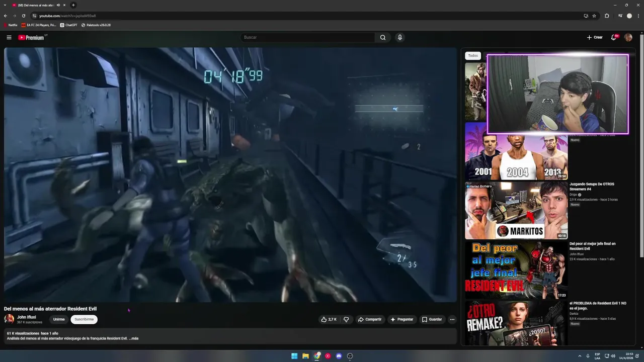Click the Suscribirme subscribe button
Screen dimensions: 644x362
click(84, 319)
